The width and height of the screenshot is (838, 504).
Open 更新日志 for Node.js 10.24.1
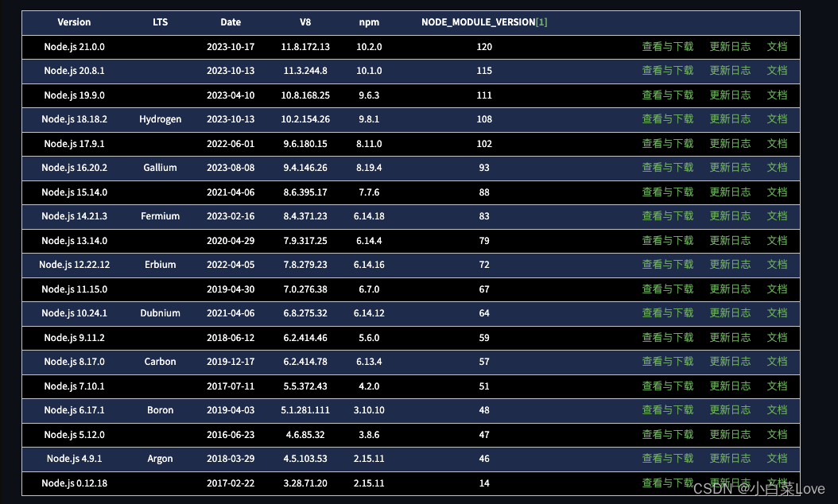(x=730, y=313)
